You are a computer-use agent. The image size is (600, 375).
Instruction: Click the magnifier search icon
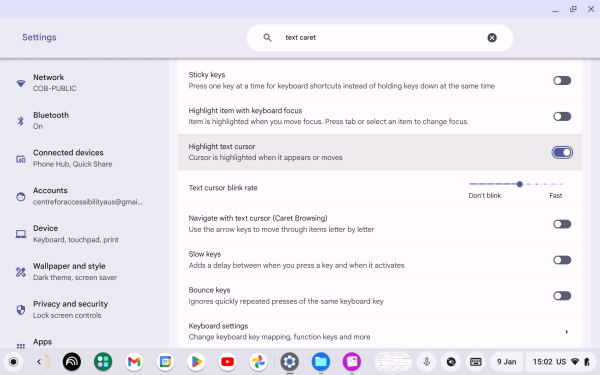click(x=267, y=38)
